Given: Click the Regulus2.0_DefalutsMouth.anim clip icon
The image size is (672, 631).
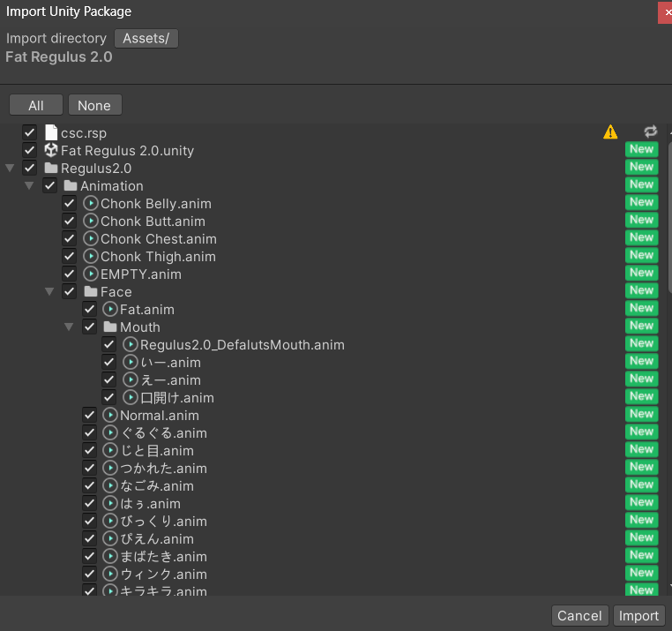Looking at the screenshot, I should click(131, 344).
